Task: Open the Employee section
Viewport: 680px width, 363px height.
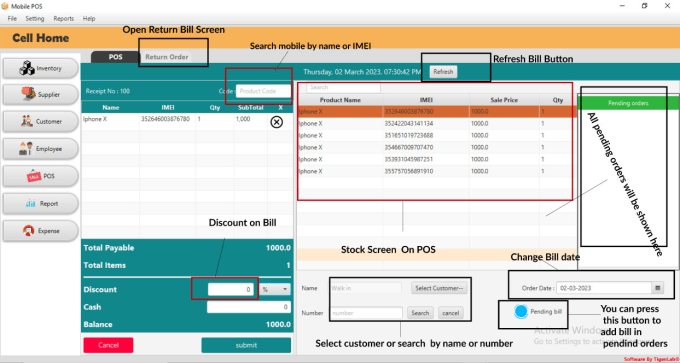Action: pos(41,149)
